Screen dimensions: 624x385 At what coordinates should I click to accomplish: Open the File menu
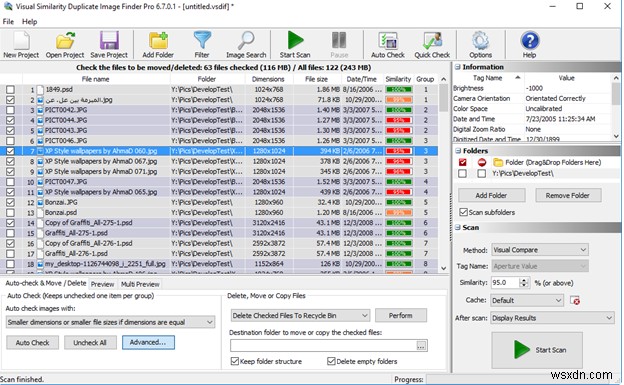pyautogui.click(x=8, y=21)
